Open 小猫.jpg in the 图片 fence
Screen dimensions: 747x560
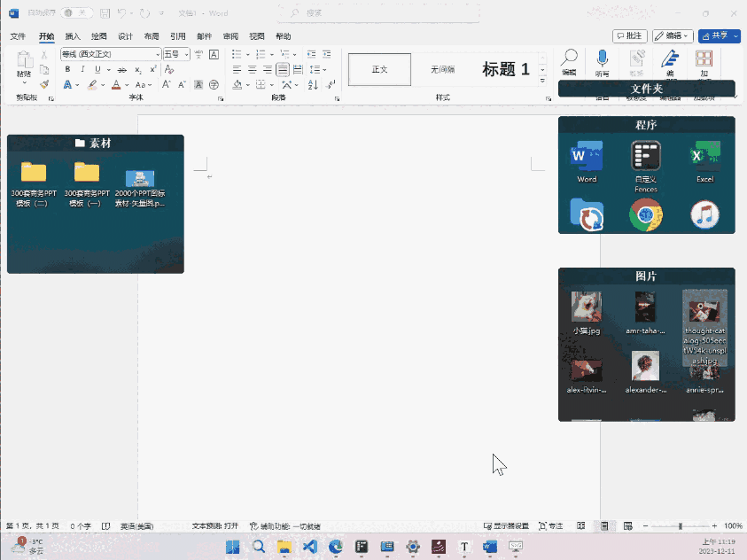586,310
